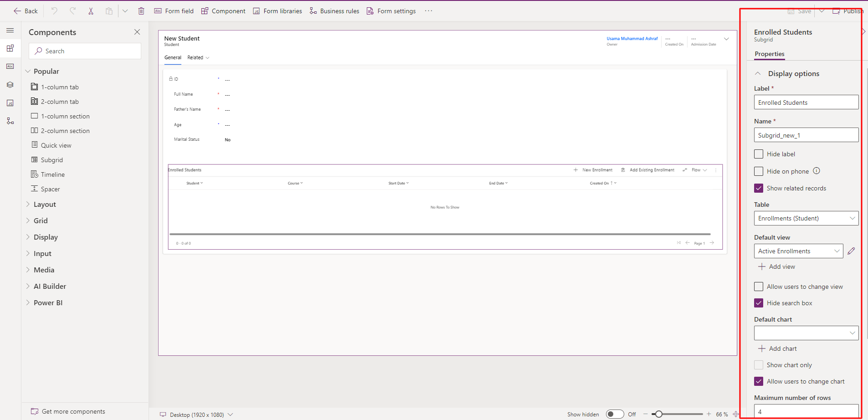Uncheck Show related records checkbox

[759, 188]
